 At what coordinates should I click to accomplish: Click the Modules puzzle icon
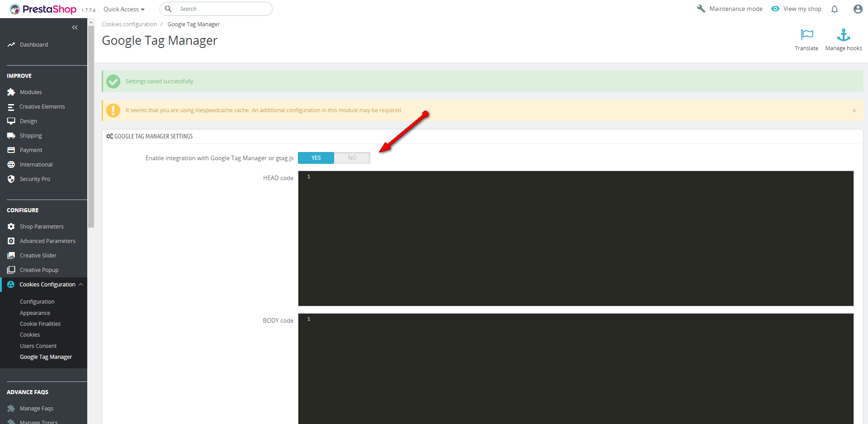point(11,92)
